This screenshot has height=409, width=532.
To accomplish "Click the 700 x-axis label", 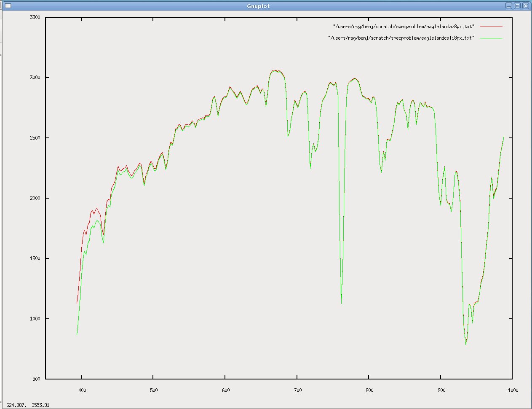I will coord(298,390).
